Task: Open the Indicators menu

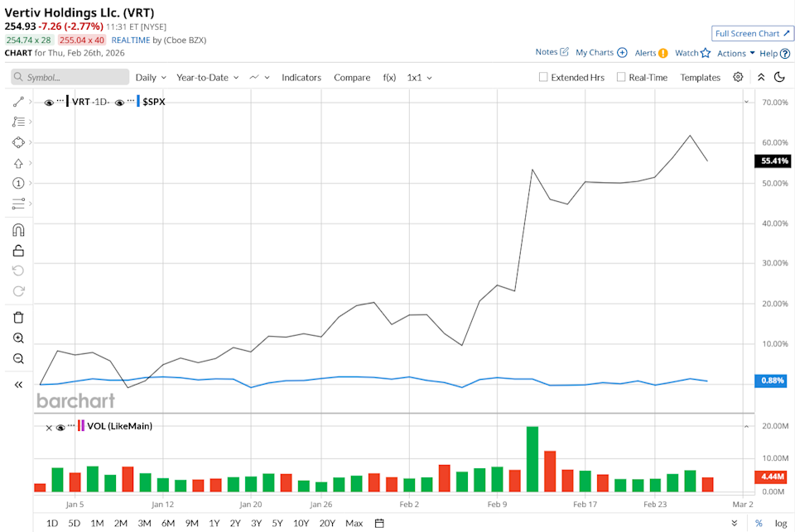Action: [x=301, y=77]
